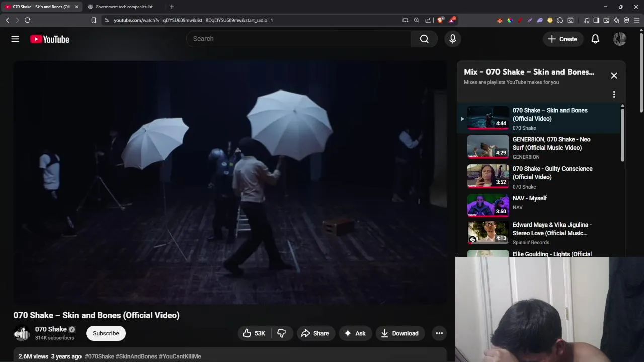Open the account avatar menu

620,39
